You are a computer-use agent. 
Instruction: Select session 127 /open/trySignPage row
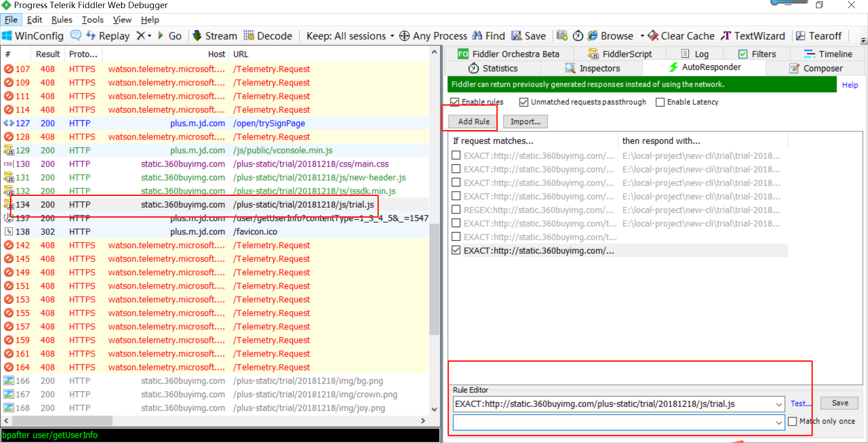coord(215,123)
